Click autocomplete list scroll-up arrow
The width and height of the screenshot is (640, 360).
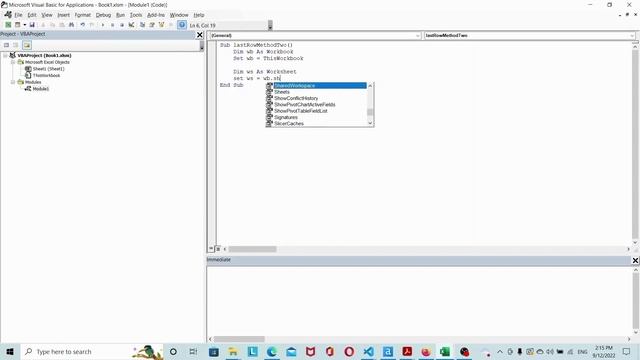370,86
